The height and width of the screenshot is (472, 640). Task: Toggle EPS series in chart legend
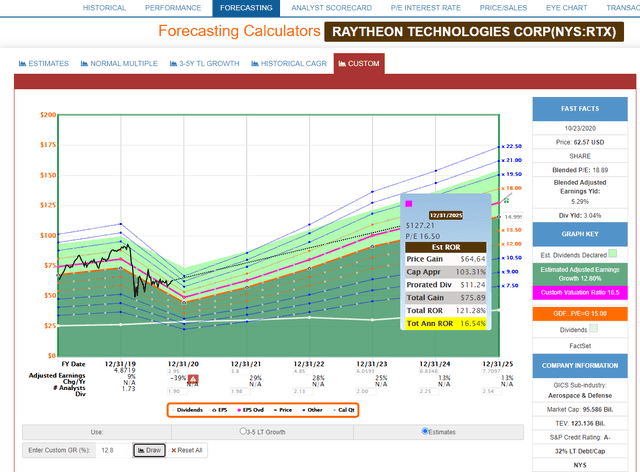[220, 410]
